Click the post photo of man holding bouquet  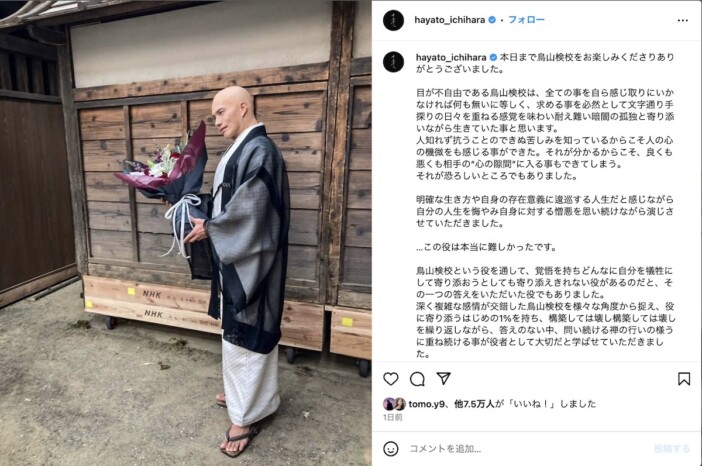[x=186, y=233]
